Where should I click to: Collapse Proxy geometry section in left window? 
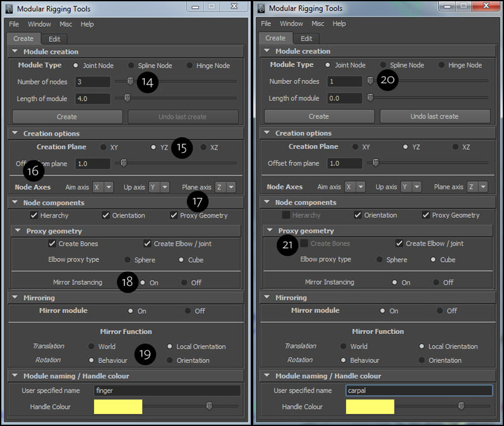click(18, 230)
